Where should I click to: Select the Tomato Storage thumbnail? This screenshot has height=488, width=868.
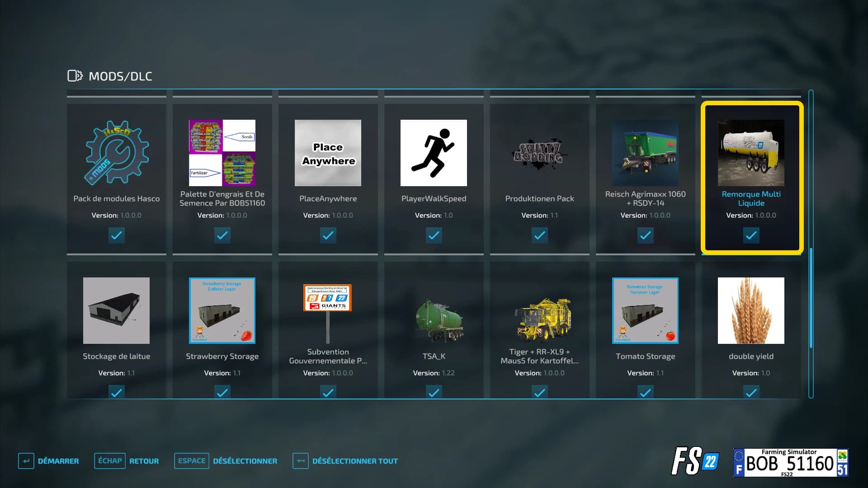pos(645,310)
